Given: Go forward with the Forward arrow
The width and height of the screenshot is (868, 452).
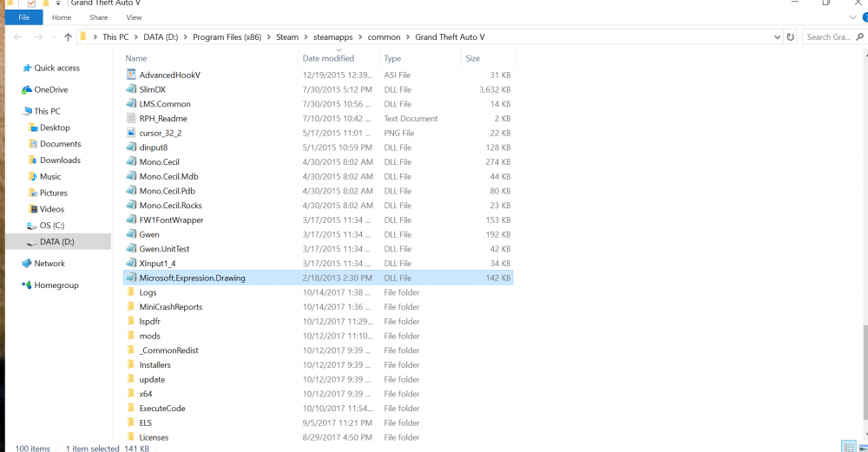Looking at the screenshot, I should [x=38, y=37].
